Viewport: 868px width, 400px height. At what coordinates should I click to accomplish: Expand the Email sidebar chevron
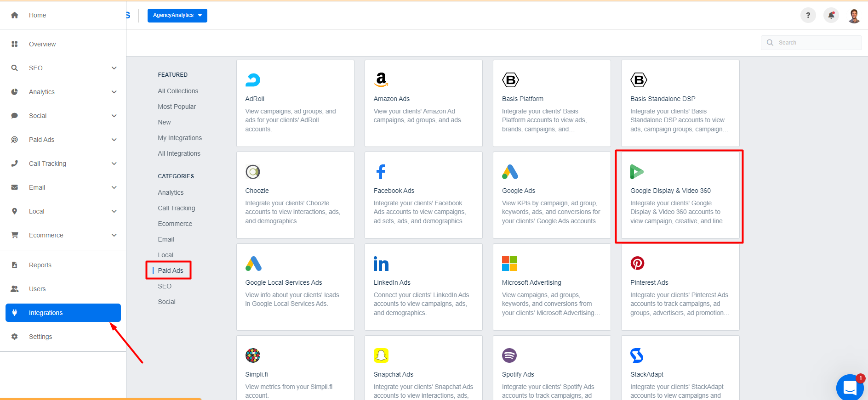[114, 187]
